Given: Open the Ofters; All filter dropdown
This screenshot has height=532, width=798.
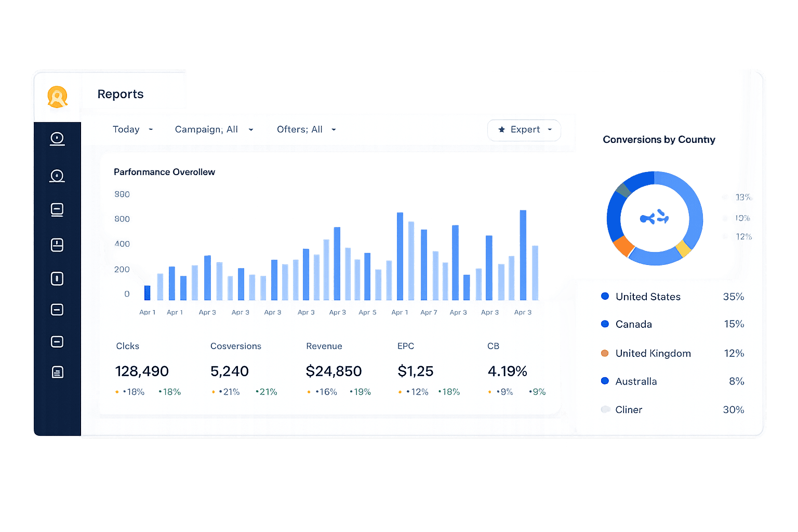Looking at the screenshot, I should [x=307, y=129].
